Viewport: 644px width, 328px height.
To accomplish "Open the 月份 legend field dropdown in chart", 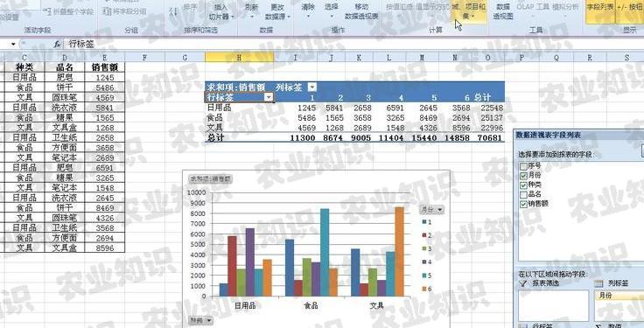I will (x=431, y=210).
